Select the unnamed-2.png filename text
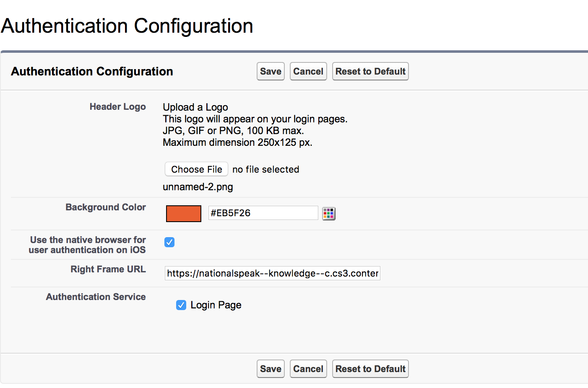 tap(198, 187)
